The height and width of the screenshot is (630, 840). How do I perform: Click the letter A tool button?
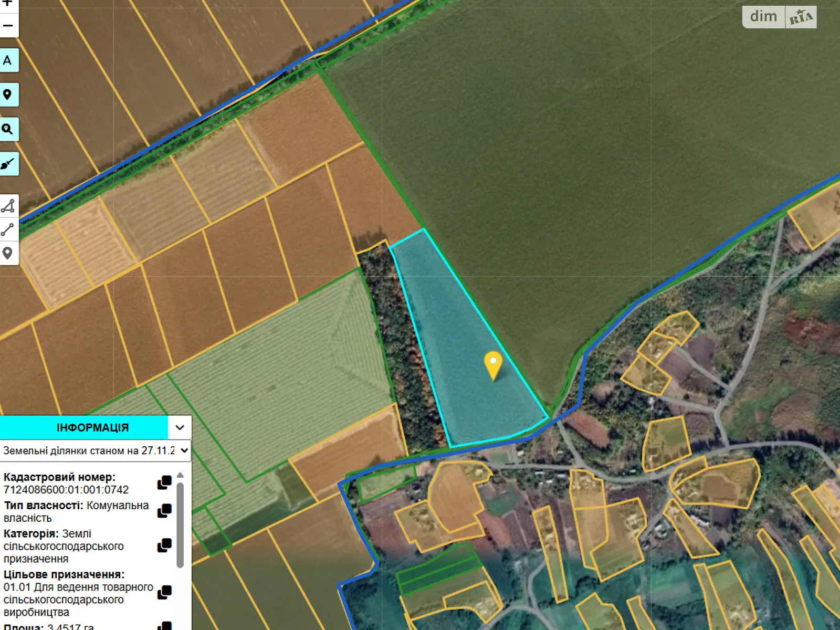click(8, 60)
